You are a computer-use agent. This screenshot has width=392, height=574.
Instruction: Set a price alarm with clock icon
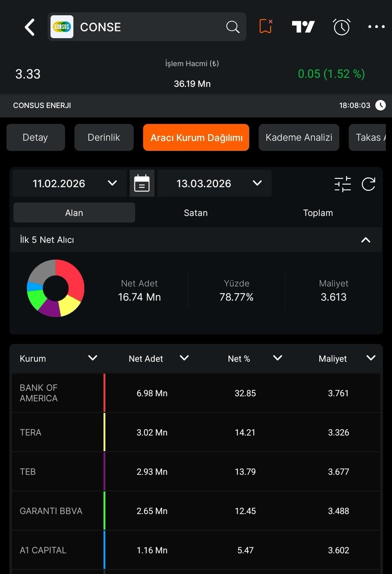pos(341,27)
